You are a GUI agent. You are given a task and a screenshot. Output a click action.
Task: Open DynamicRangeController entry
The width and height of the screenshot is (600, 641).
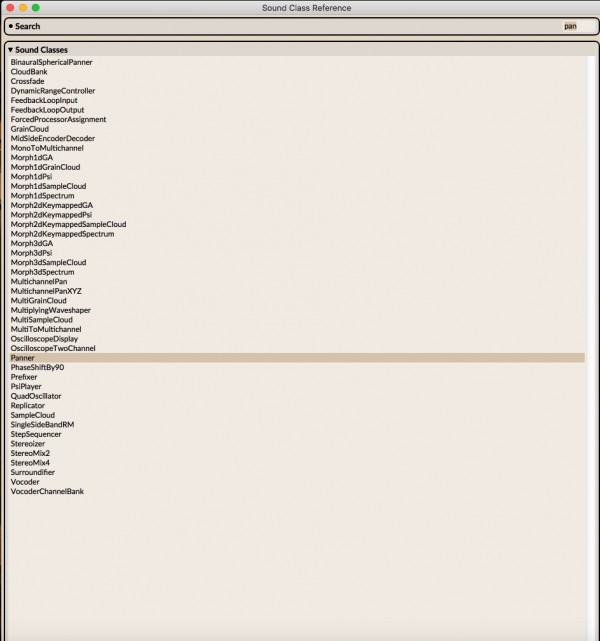click(53, 91)
